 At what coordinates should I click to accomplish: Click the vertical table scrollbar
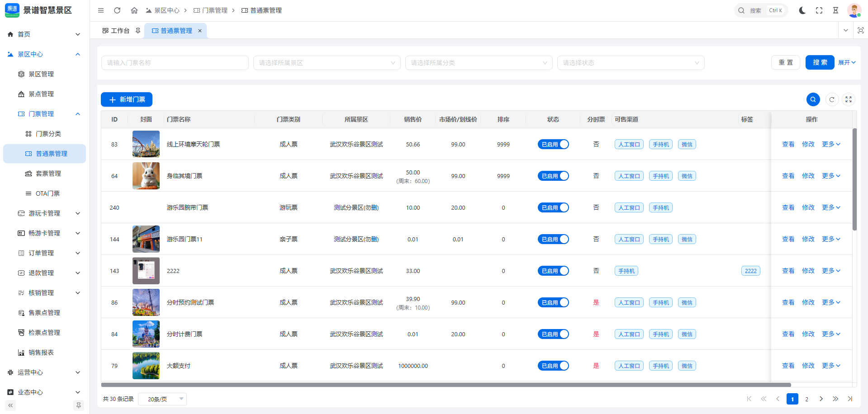[x=854, y=179]
